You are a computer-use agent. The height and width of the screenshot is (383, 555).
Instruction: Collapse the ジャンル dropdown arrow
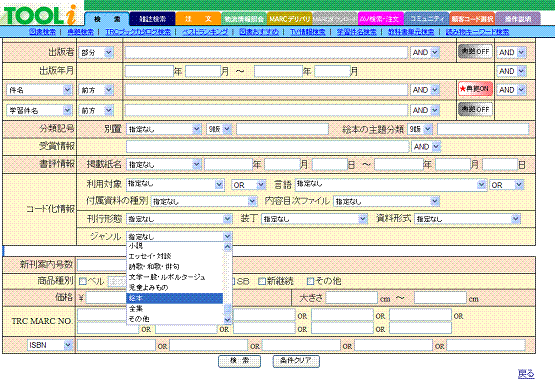coord(227,236)
